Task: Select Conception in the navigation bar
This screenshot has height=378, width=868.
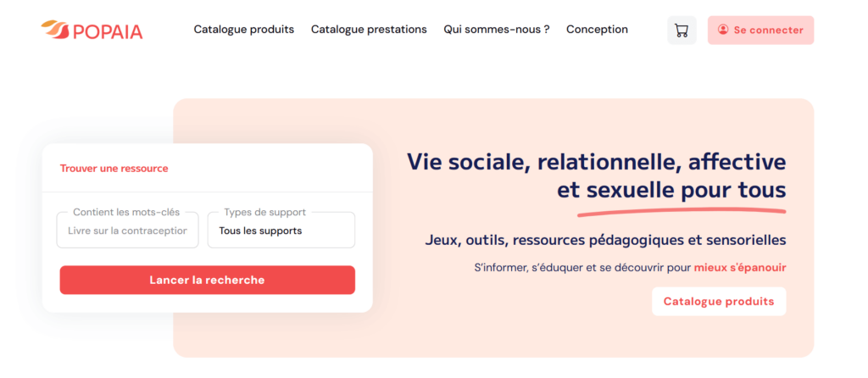Action: (x=597, y=30)
